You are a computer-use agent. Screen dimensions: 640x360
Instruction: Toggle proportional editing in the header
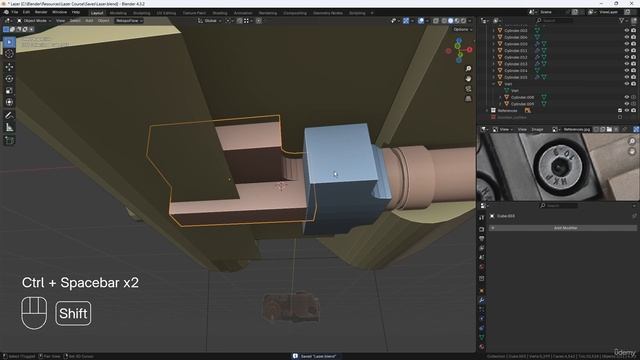(259, 20)
